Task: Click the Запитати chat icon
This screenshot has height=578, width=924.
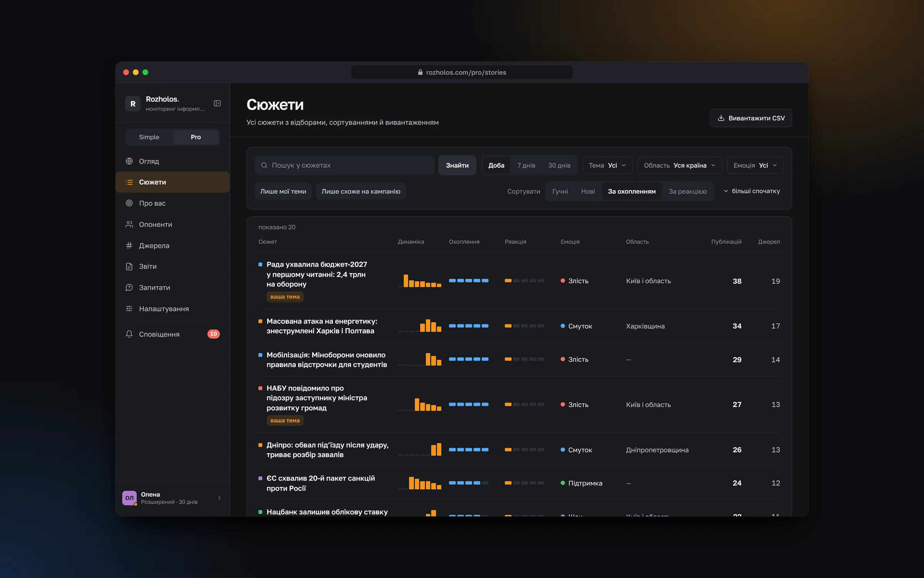Action: pyautogui.click(x=129, y=287)
